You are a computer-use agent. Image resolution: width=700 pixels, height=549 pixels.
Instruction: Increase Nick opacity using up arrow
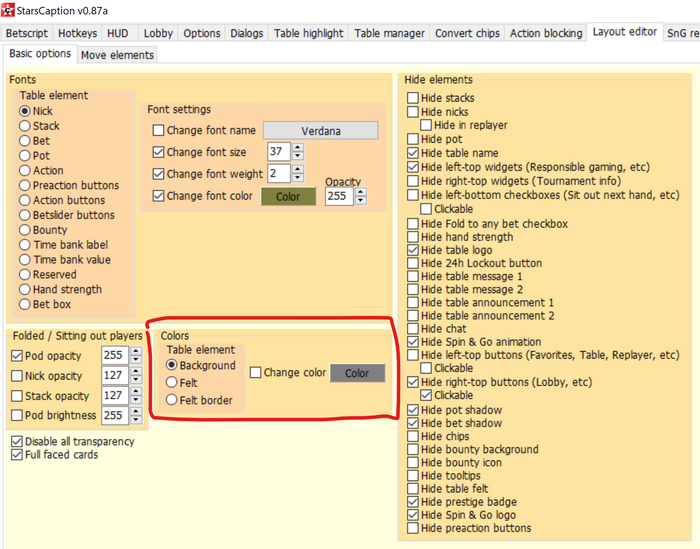pos(136,371)
